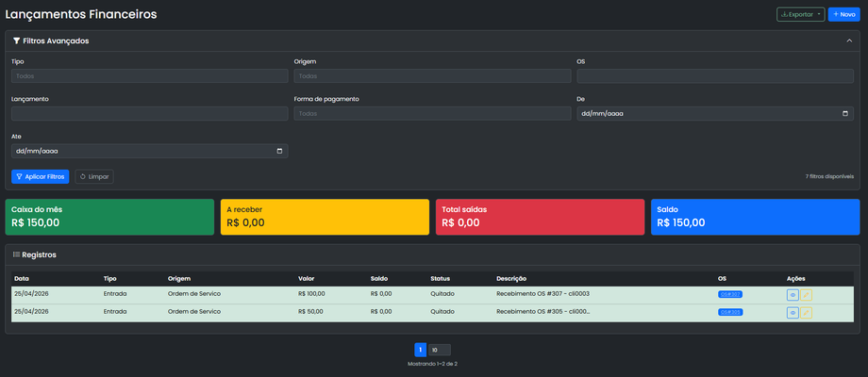View details of the OS #307 entry

coord(793,295)
